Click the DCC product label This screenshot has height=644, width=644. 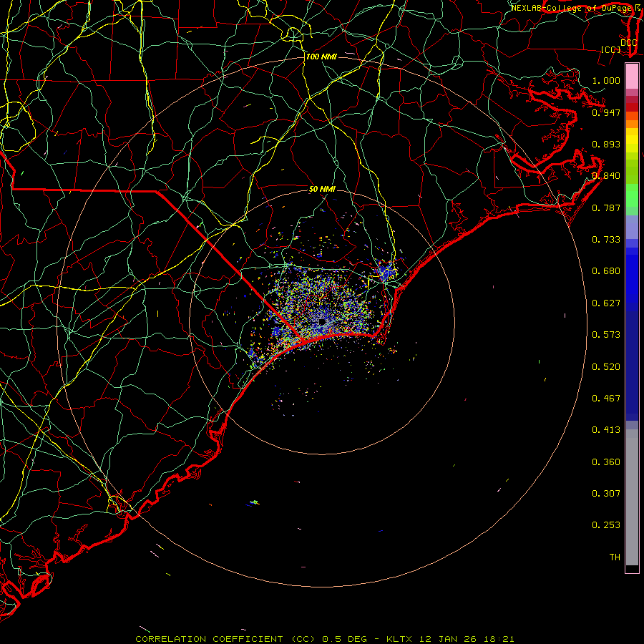629,43
